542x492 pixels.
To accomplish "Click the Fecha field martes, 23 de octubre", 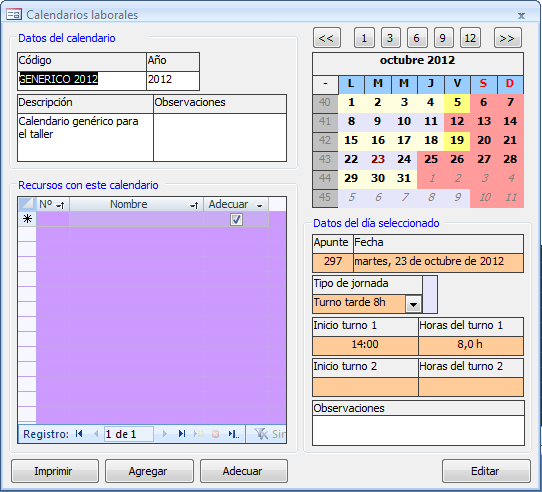I will tap(438, 263).
